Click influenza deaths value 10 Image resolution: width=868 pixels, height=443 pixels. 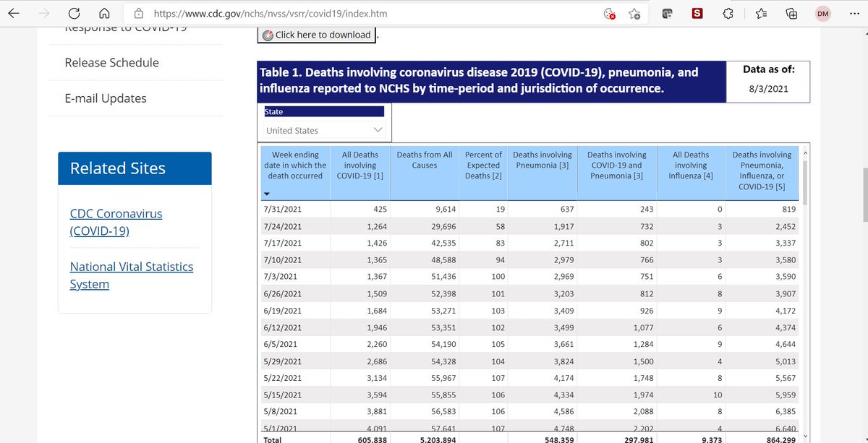pos(718,395)
